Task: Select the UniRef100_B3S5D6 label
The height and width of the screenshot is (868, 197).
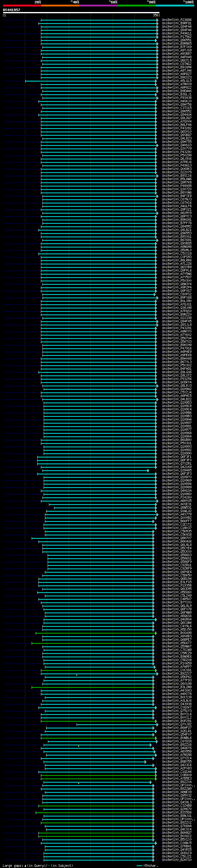Action: coord(177,812)
